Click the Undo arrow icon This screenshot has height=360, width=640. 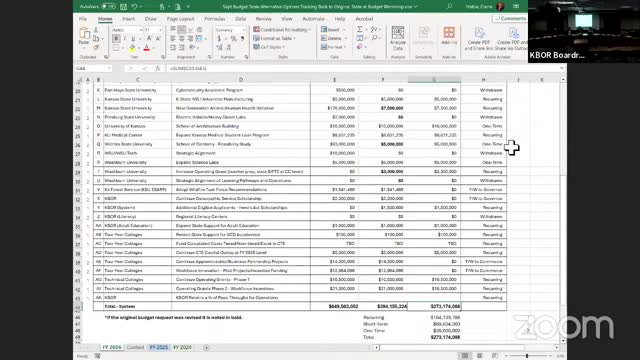(x=134, y=7)
